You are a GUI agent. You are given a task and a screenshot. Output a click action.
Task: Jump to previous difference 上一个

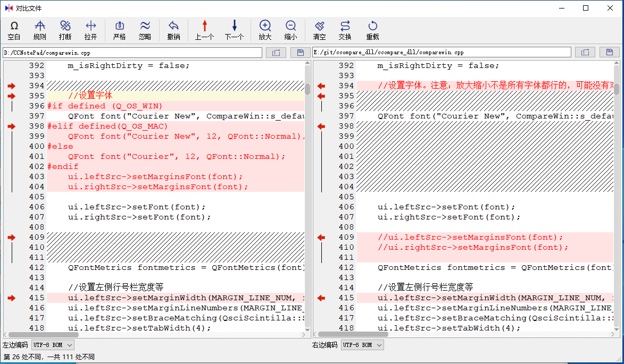(x=205, y=31)
